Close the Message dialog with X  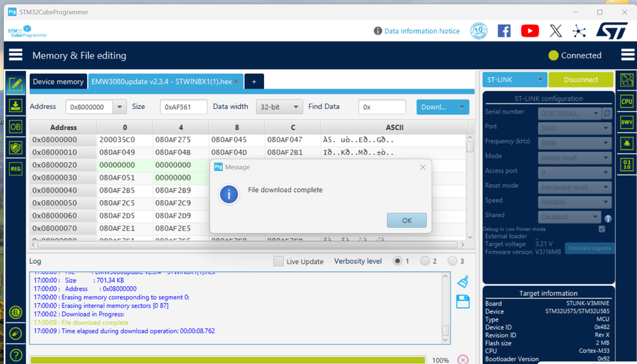[423, 167]
